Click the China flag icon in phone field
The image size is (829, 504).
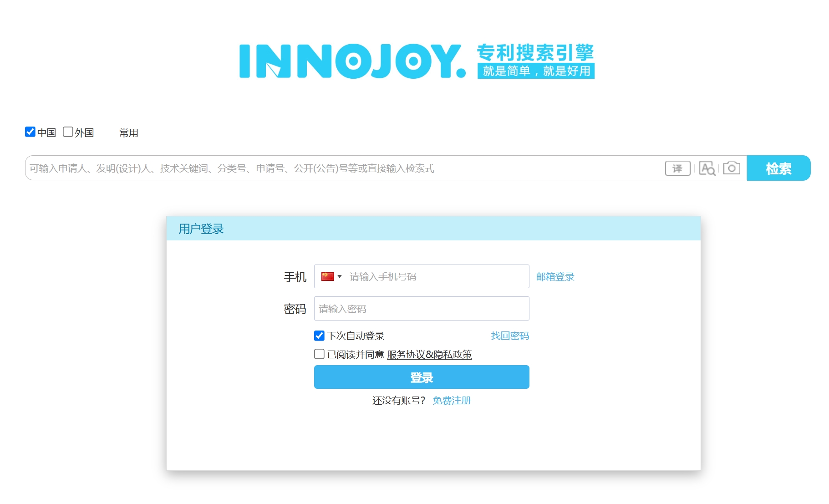pos(329,276)
